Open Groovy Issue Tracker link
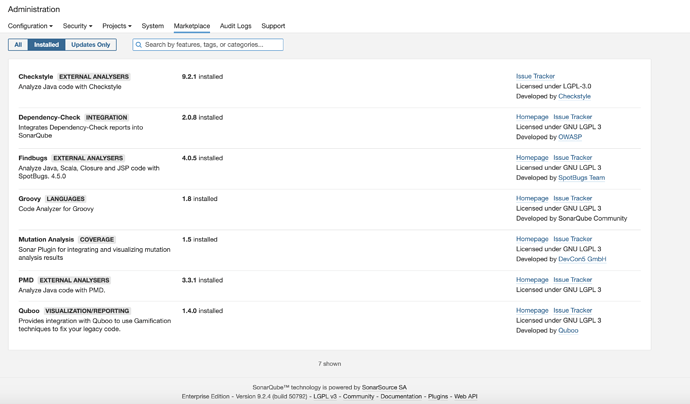This screenshot has width=690, height=404. coord(573,198)
